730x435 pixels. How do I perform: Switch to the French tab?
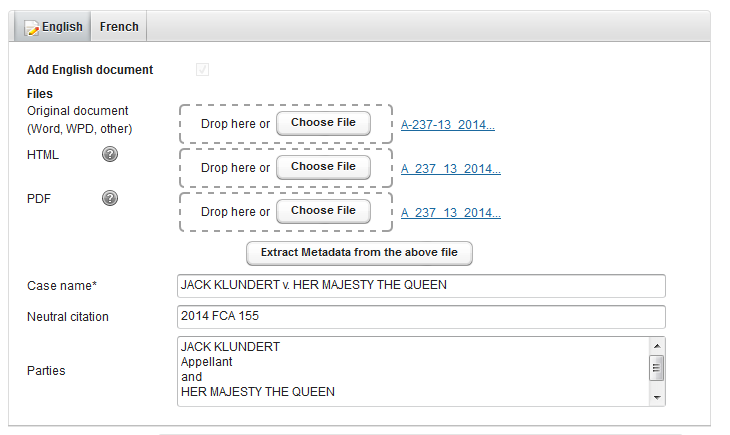point(119,27)
